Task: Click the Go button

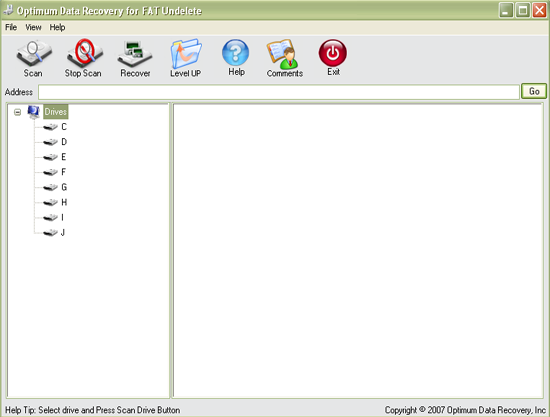Action: click(x=534, y=91)
